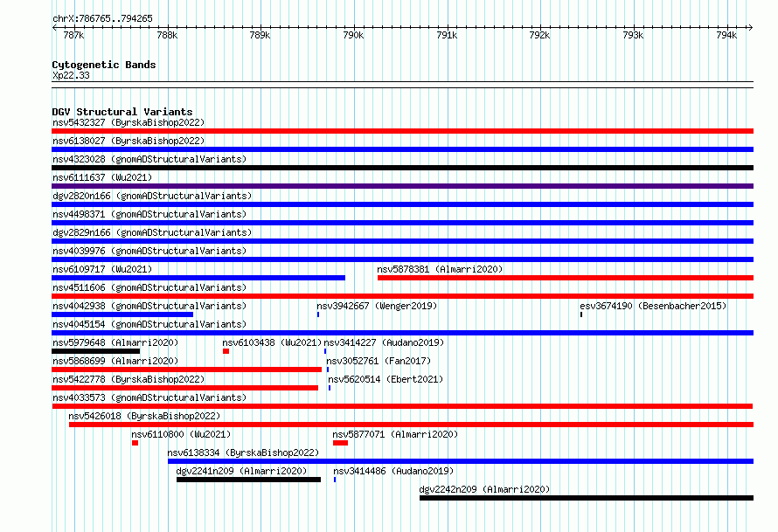Open nsv3942667 (Wenger2019) label
Viewport: 778px width, 532px height.
click(x=377, y=306)
